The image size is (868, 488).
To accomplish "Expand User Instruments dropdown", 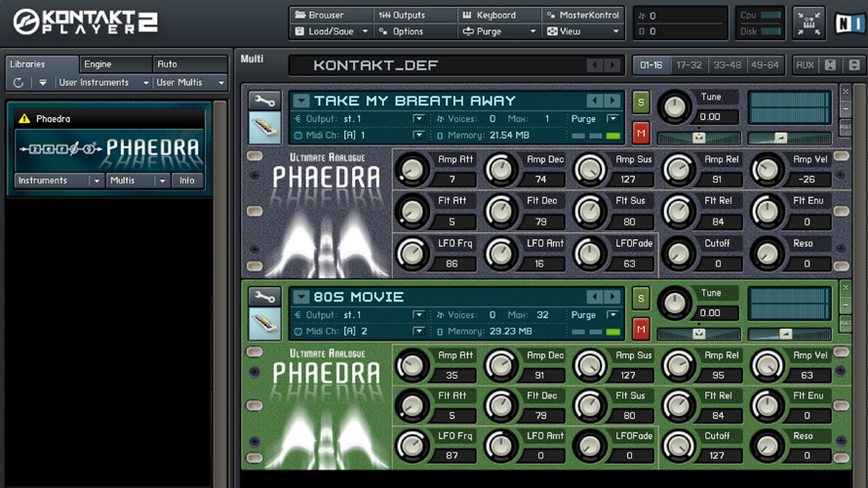I will click(103, 83).
